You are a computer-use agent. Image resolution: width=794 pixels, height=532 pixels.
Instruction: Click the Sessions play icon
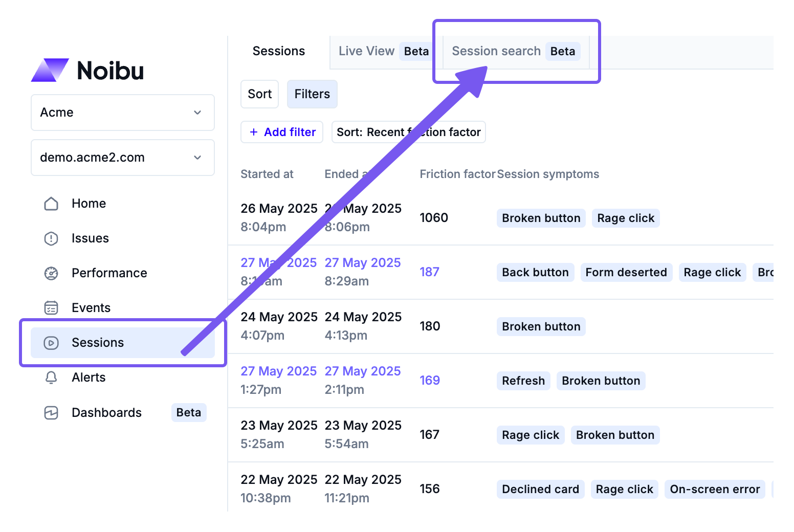click(51, 343)
